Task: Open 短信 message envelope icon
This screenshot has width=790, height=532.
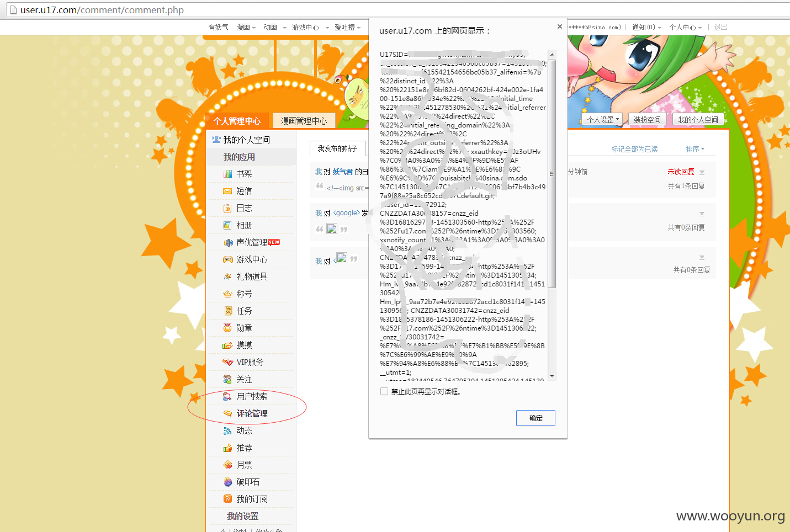Action: tap(227, 191)
